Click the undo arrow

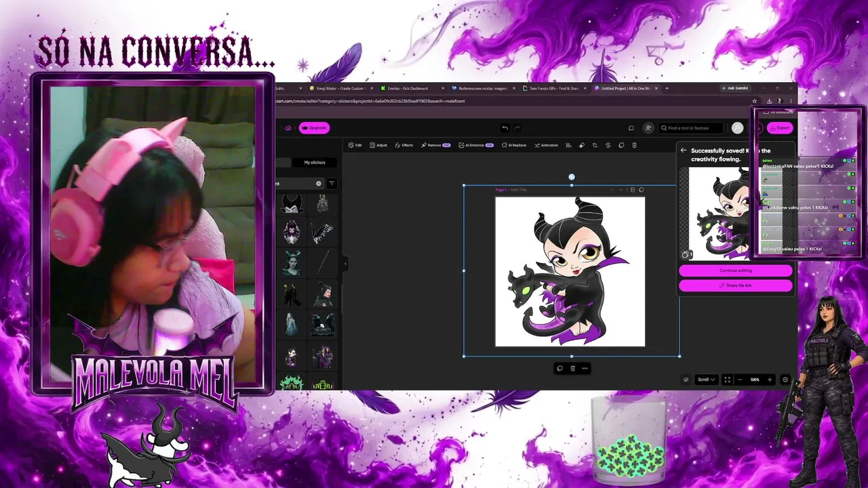[x=505, y=127]
